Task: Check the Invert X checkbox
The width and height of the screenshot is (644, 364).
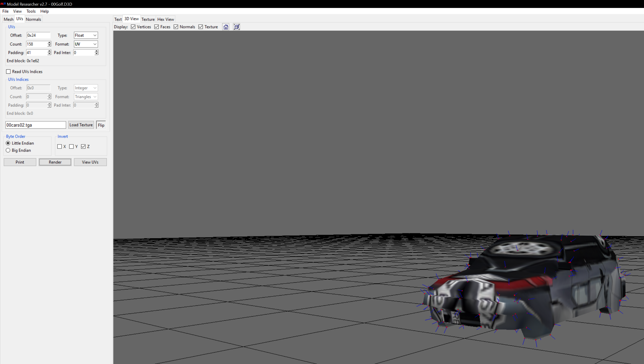Action: pos(59,147)
